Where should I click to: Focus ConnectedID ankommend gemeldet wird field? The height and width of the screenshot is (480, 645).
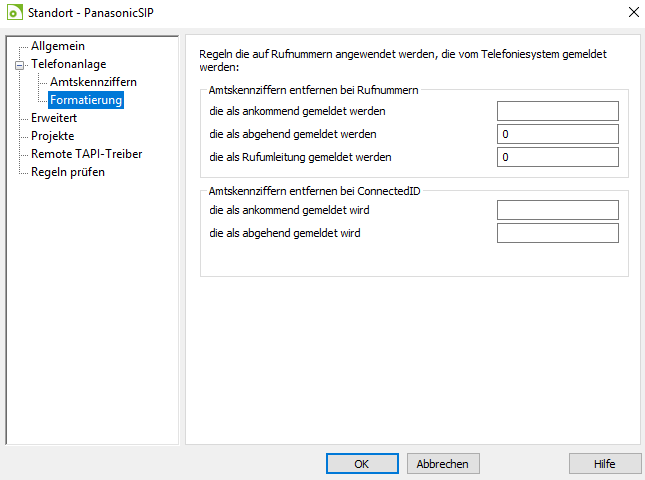[x=557, y=210]
